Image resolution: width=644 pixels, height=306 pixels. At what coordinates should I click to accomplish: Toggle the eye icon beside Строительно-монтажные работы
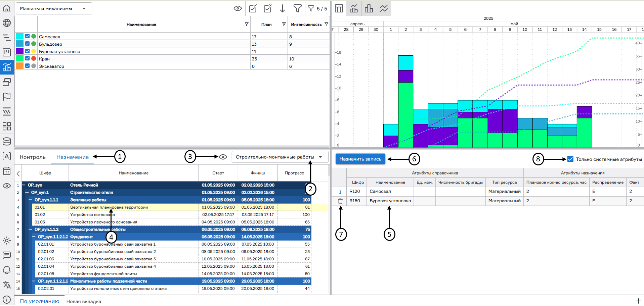(x=223, y=157)
